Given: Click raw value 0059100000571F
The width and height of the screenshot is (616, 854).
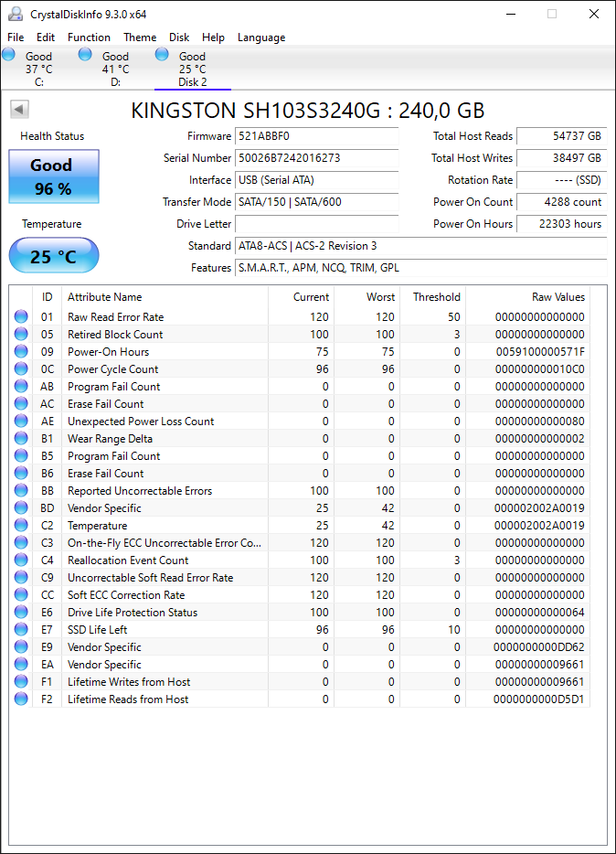Looking at the screenshot, I should point(540,352).
